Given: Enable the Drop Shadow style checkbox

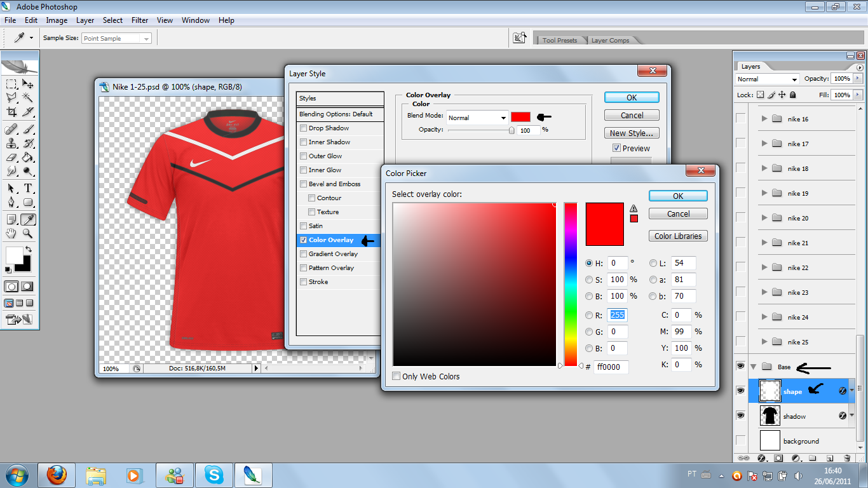Looking at the screenshot, I should click(304, 128).
